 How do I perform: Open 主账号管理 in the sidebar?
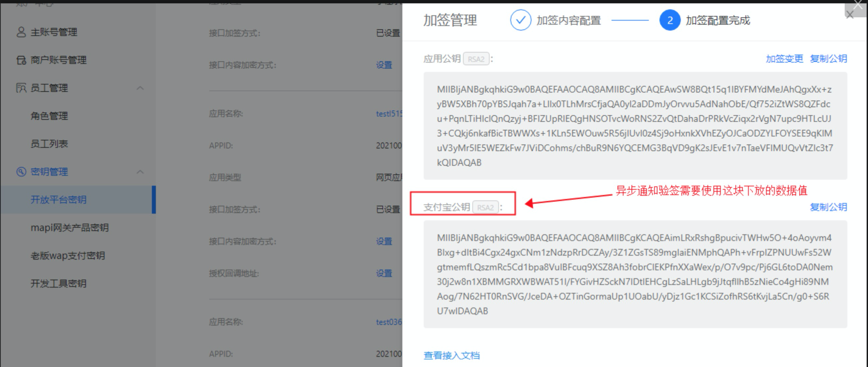54,32
